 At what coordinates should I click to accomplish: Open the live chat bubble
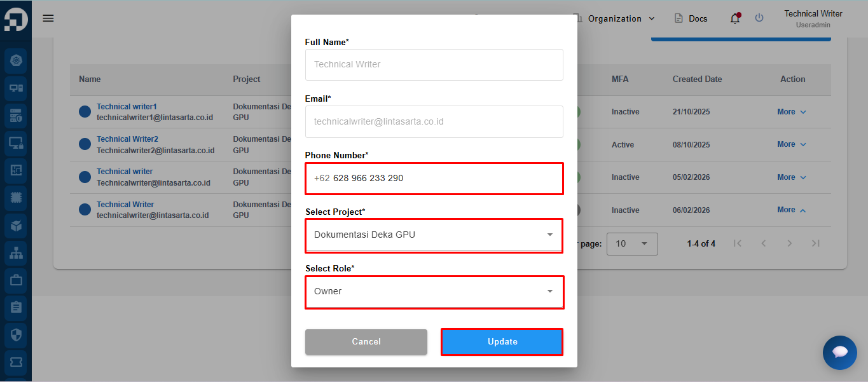839,352
